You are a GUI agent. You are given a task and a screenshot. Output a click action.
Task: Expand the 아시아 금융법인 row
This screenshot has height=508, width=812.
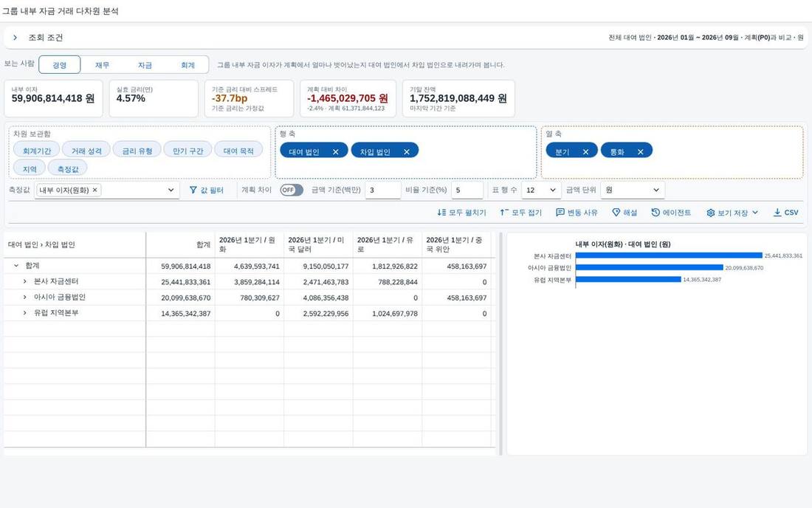click(24, 298)
